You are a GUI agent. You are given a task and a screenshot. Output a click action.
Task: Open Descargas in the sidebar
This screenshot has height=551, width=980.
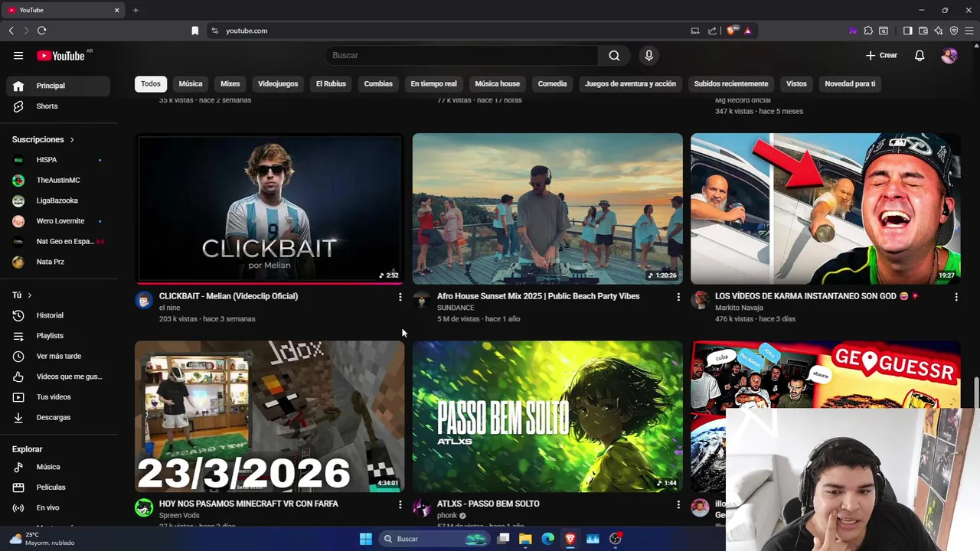[58, 417]
